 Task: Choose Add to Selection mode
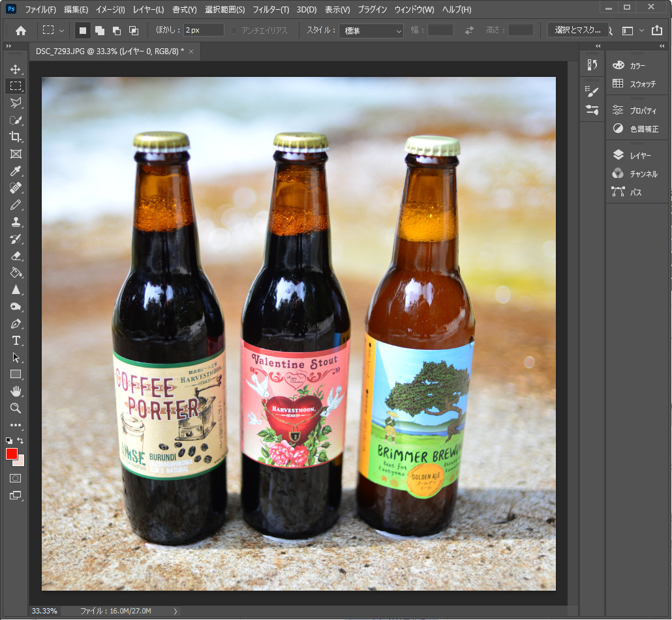100,31
